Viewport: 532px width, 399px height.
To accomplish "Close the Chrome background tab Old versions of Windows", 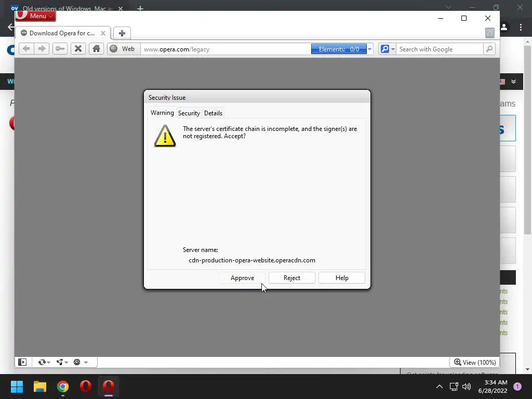I will click(121, 8).
